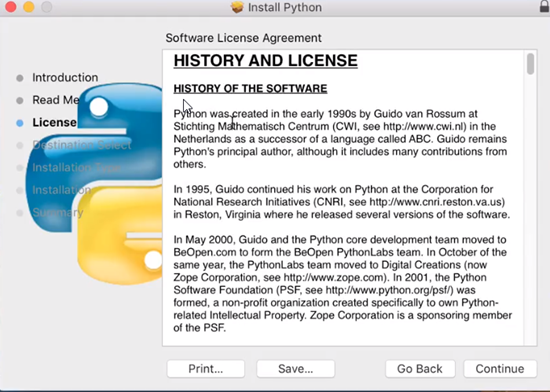Click the blue bullet next to License
Viewport: 550px width, 392px height.
pyautogui.click(x=20, y=123)
